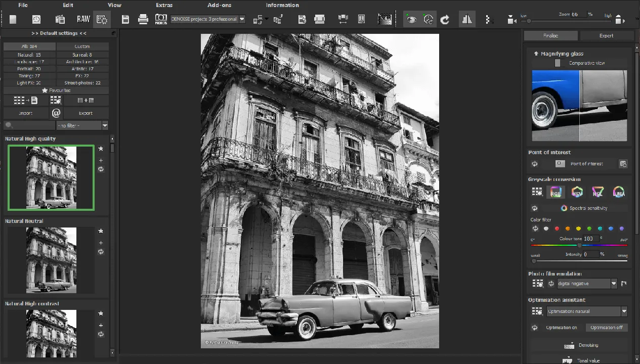Open the image file icon in toolbar
Screen dimensions: 640x364
[13, 19]
